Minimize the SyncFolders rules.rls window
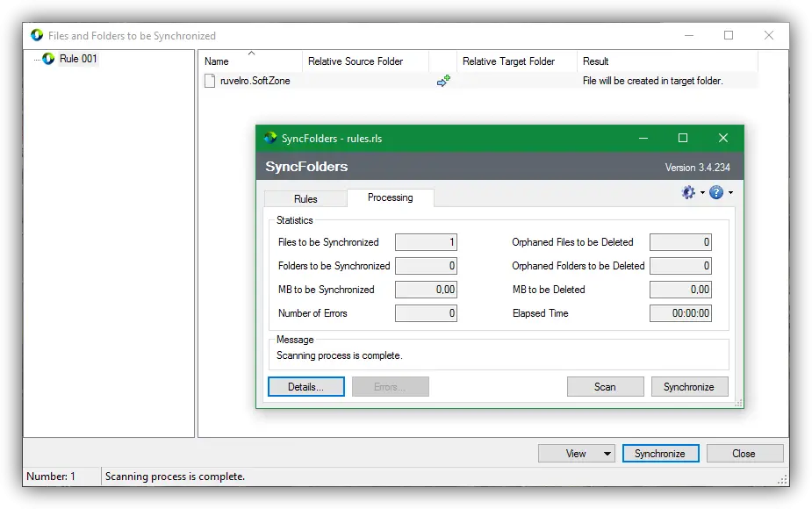This screenshot has width=812, height=509. click(643, 139)
